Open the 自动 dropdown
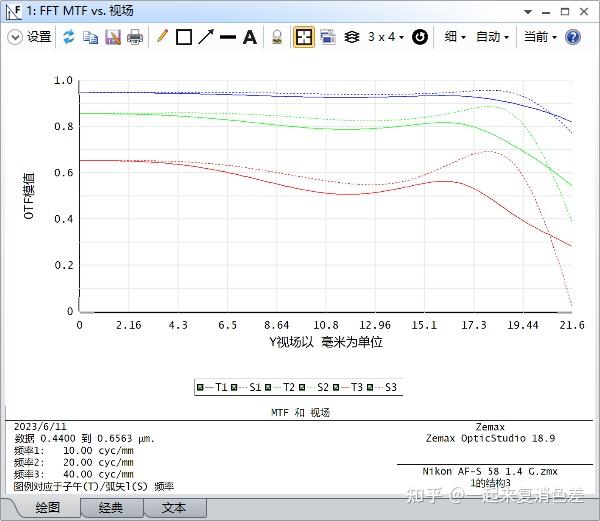Viewport: 600px width, 521px height. [492, 37]
